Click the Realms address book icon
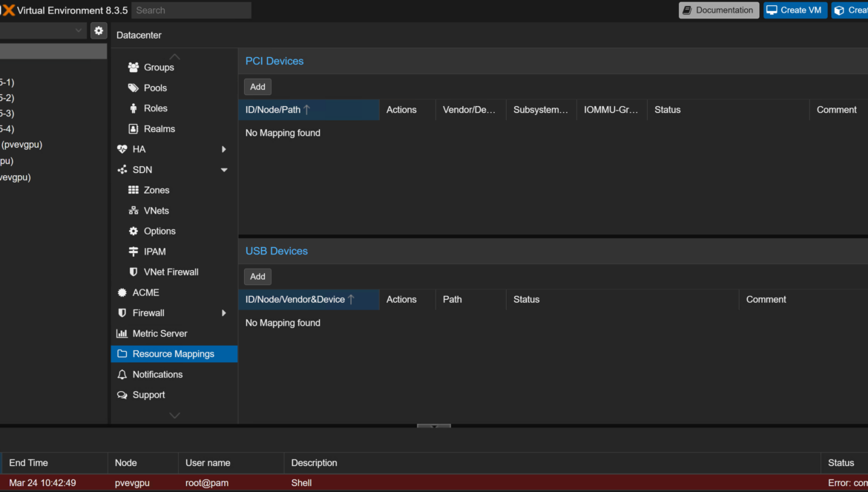 (x=134, y=129)
